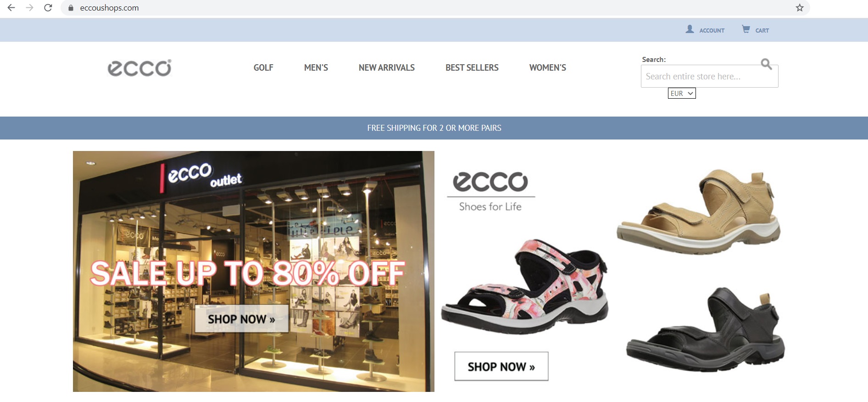Click the browser forward arrow
The width and height of the screenshot is (868, 402).
coord(30,8)
